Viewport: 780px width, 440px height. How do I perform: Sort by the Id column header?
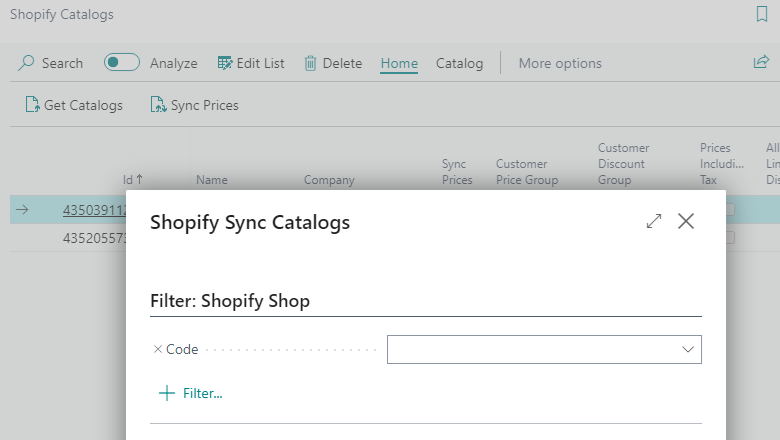coord(132,179)
